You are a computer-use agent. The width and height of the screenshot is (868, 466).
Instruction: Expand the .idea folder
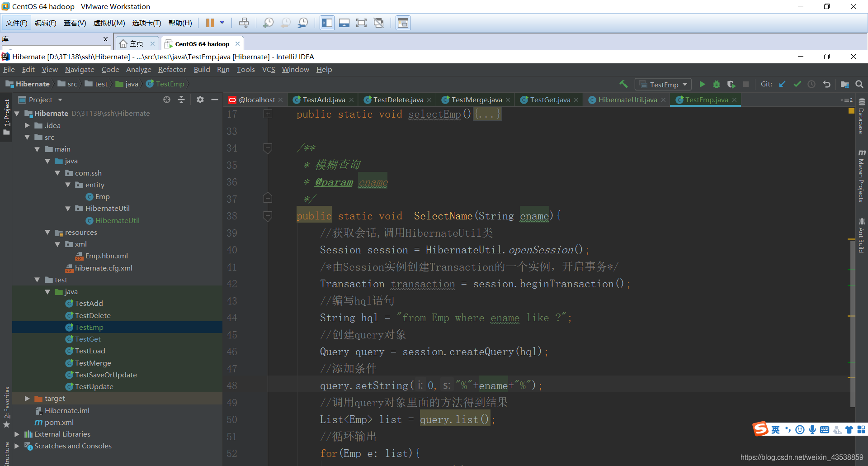point(27,125)
